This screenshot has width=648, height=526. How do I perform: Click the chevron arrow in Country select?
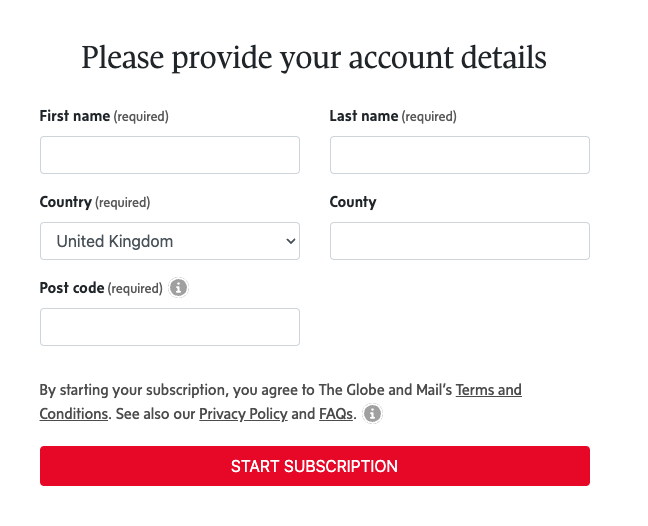coord(290,241)
